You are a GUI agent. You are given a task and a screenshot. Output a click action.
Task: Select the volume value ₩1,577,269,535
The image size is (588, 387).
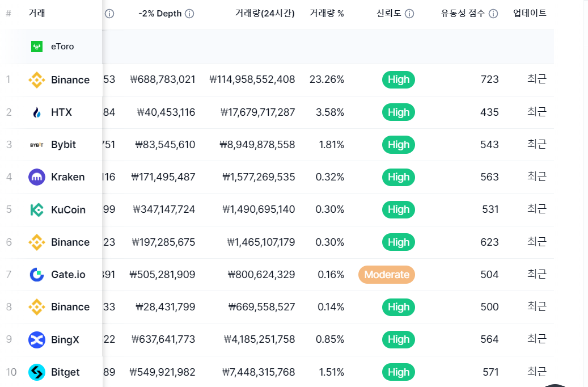[x=259, y=177]
